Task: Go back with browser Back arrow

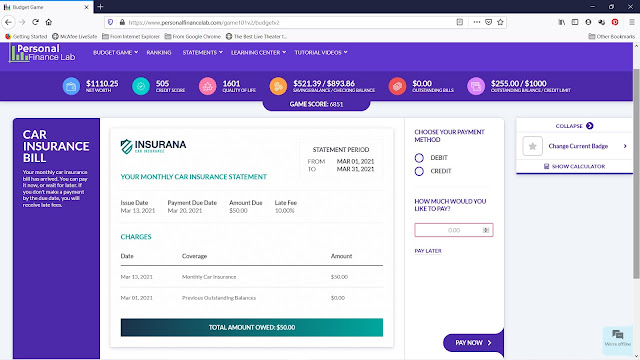Action: [9, 22]
